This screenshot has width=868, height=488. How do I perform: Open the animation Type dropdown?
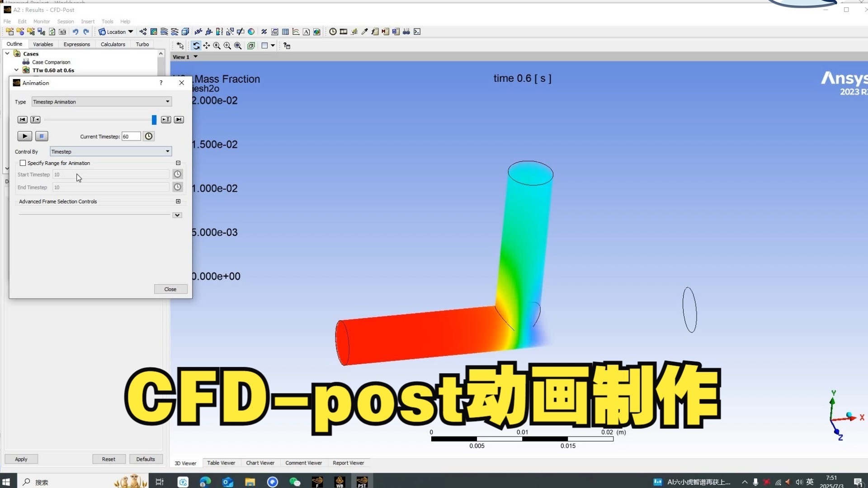pyautogui.click(x=102, y=102)
